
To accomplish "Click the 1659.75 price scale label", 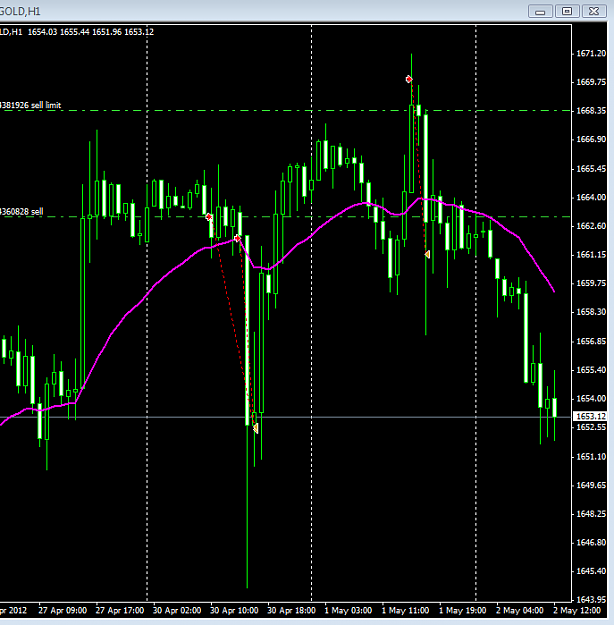I will click(x=591, y=283).
